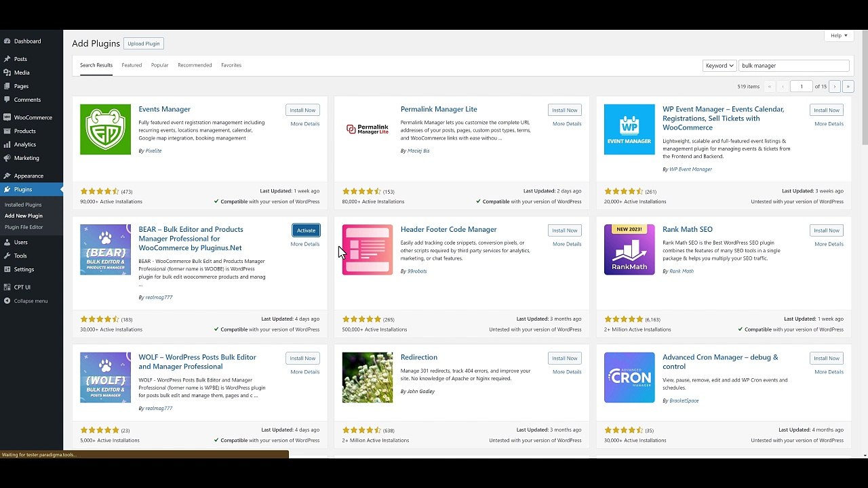Click the Upload Plugin button
Image resolution: width=868 pixels, height=488 pixels.
pyautogui.click(x=144, y=43)
